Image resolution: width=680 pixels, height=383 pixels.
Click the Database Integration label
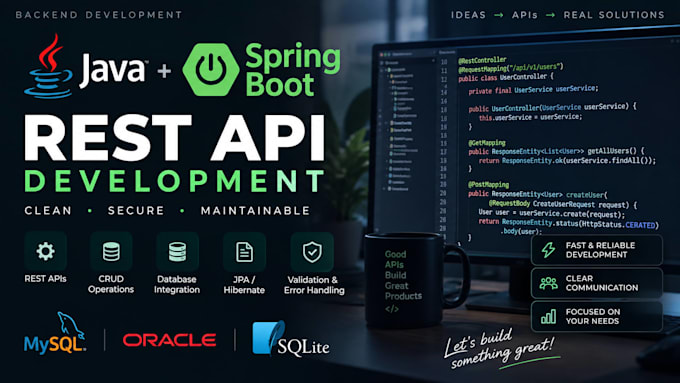(x=177, y=285)
